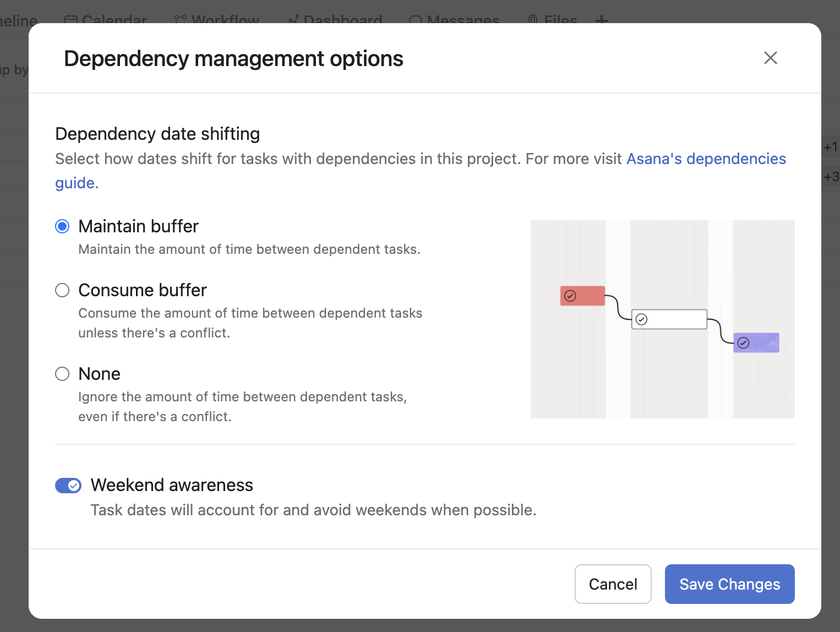Click the checkmark on the purple task

[x=743, y=342]
